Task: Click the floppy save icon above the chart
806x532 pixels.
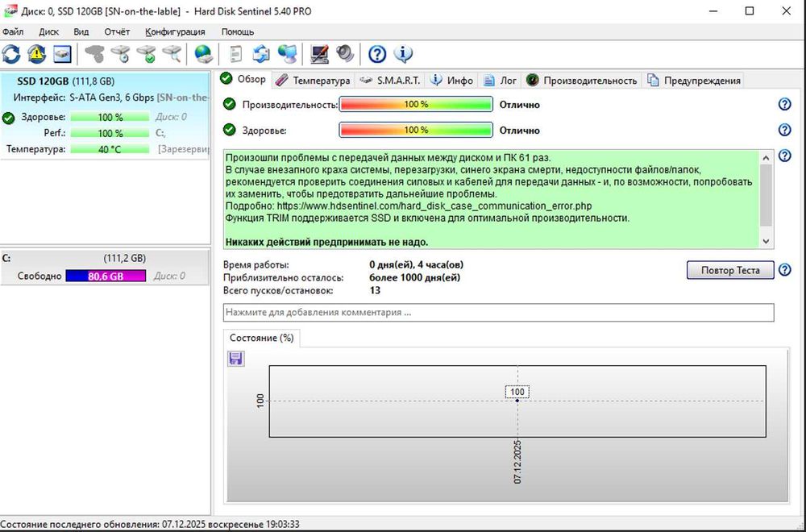Action: pos(236,358)
